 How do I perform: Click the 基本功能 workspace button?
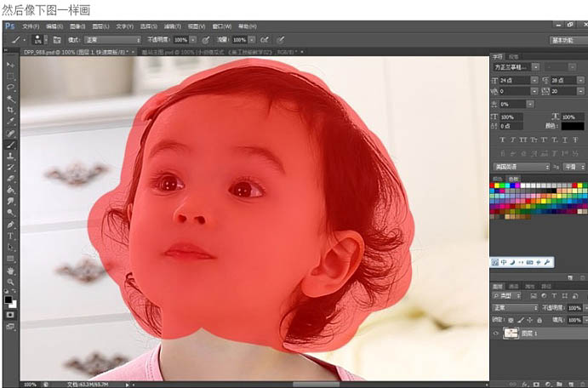click(x=562, y=40)
